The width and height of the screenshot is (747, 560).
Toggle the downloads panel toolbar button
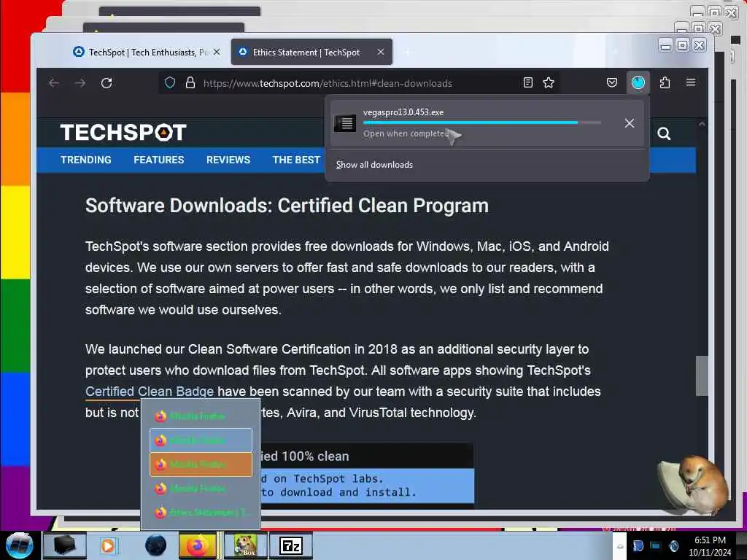(x=638, y=83)
